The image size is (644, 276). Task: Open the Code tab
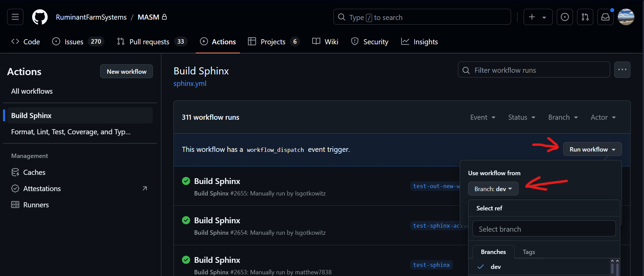click(26, 42)
